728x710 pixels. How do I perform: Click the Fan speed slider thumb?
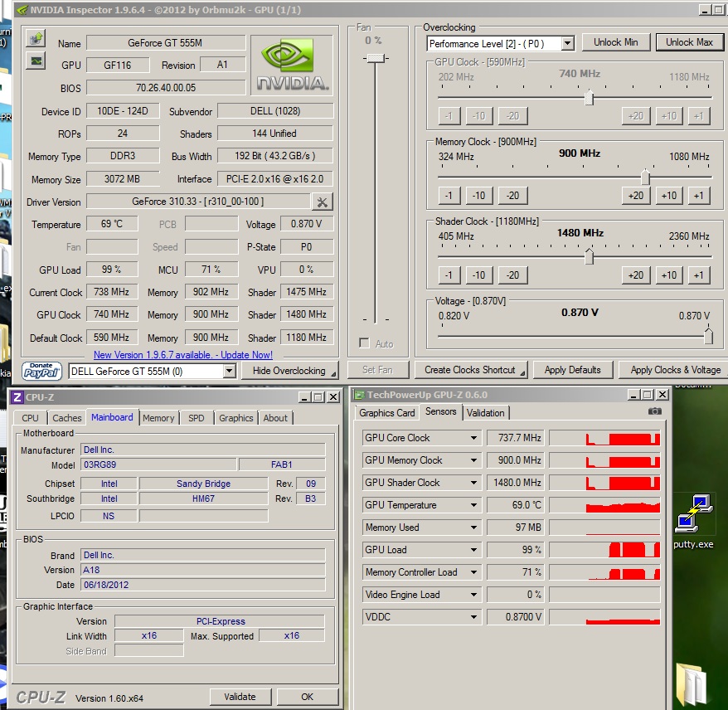376,58
